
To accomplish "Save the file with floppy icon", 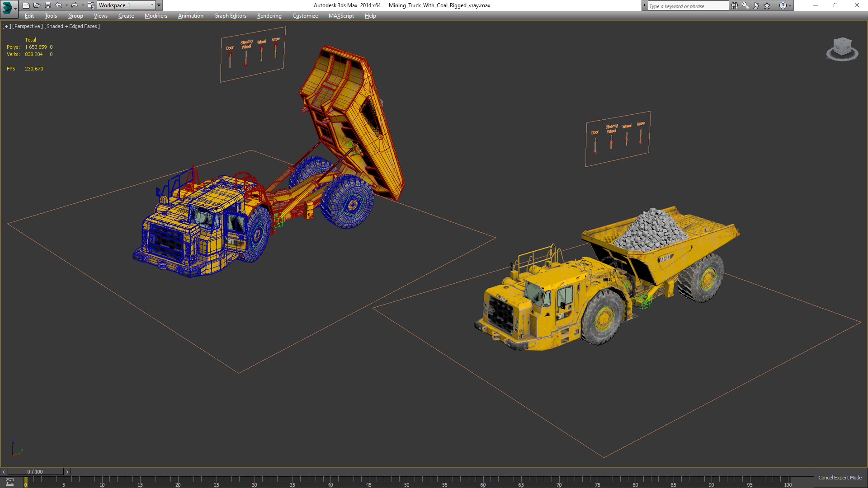I will tap(48, 5).
